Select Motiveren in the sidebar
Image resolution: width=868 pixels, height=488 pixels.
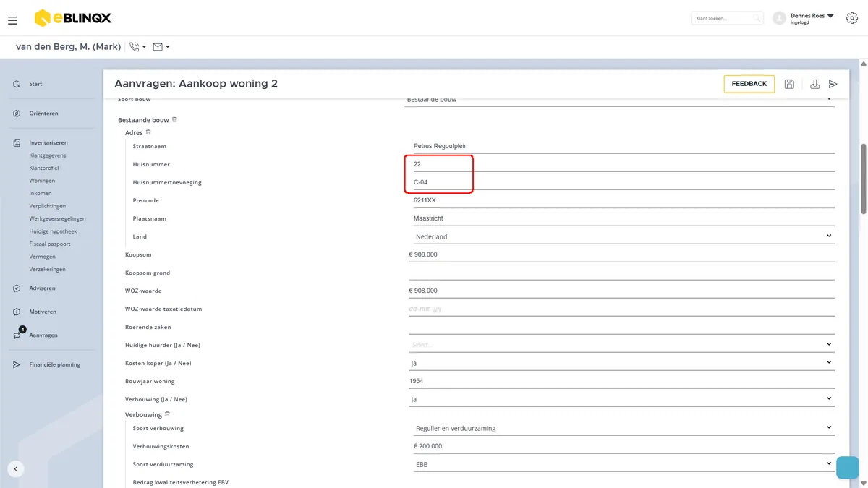point(43,312)
